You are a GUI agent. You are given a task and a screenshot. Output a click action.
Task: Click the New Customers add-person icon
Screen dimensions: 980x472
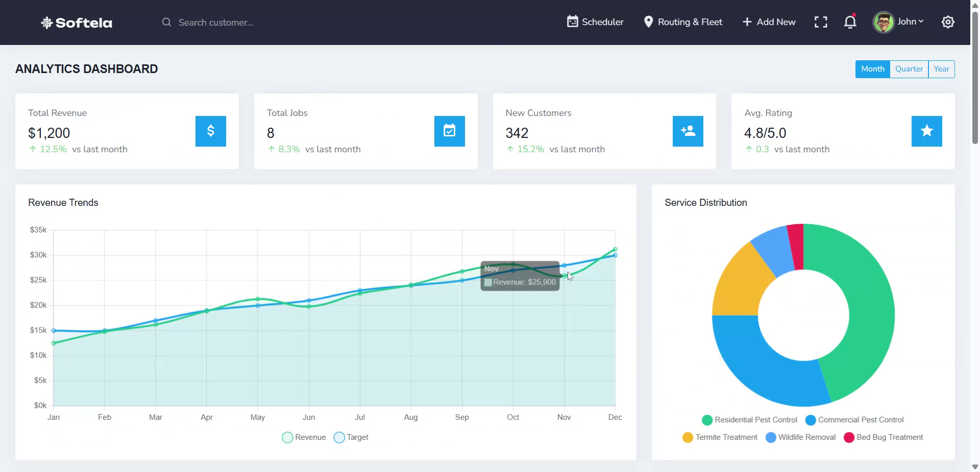point(688,131)
